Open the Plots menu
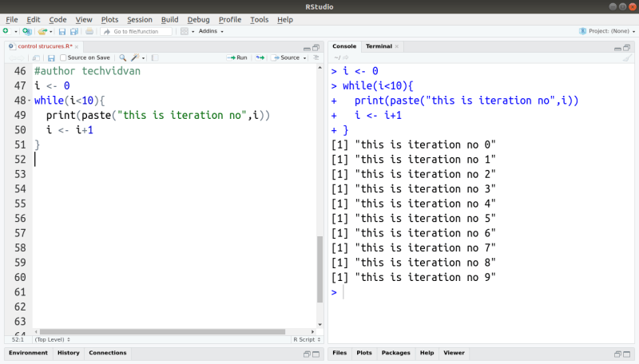The width and height of the screenshot is (639, 364). [109, 19]
